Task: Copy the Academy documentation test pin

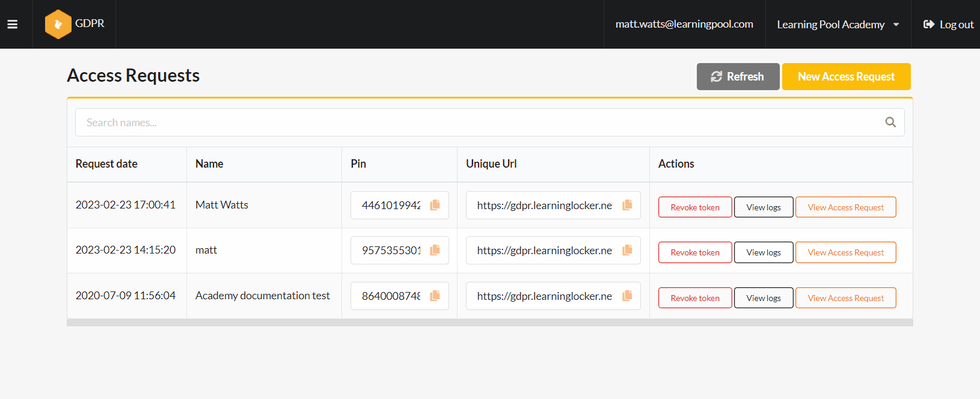Action: pos(435,296)
